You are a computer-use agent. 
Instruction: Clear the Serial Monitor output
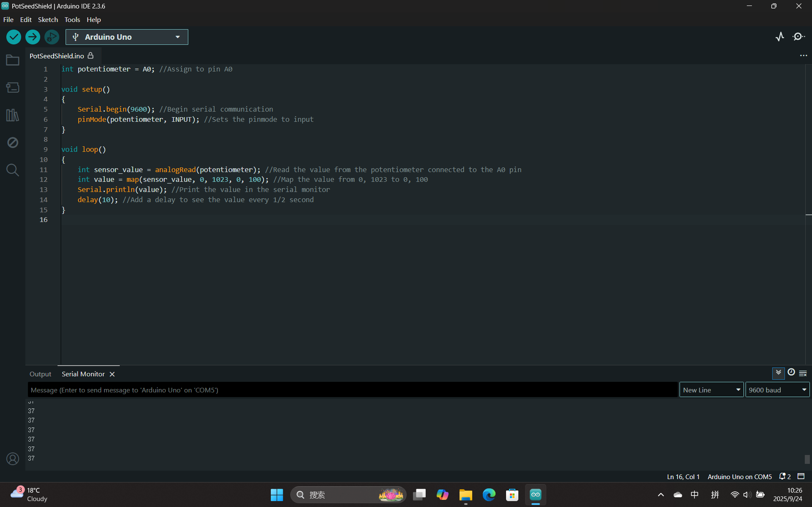803,373
